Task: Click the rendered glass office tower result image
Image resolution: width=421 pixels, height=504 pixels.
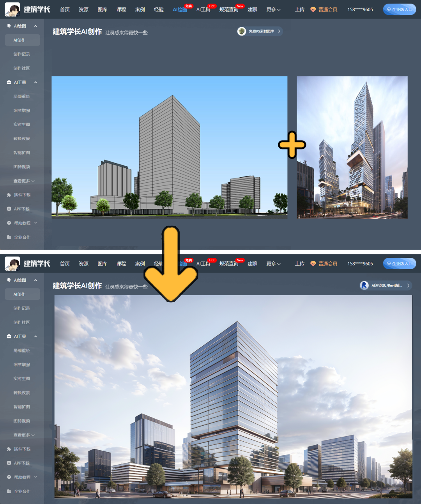Action: tap(233, 397)
